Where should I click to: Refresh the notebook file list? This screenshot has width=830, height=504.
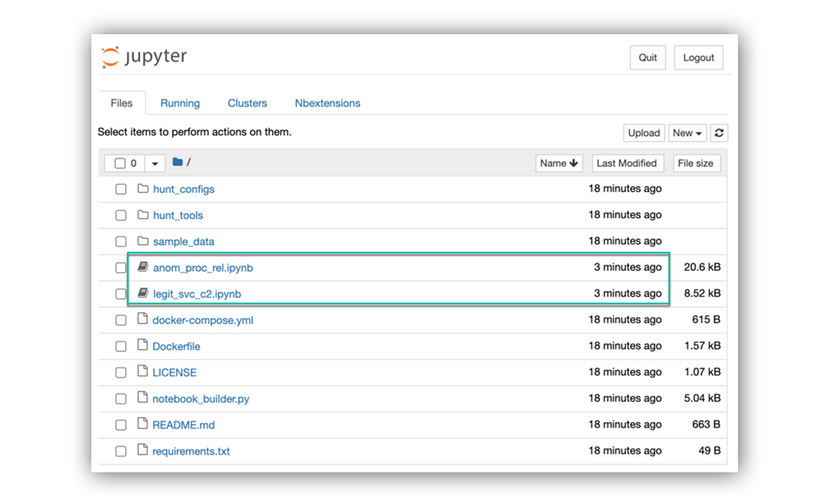(x=719, y=133)
